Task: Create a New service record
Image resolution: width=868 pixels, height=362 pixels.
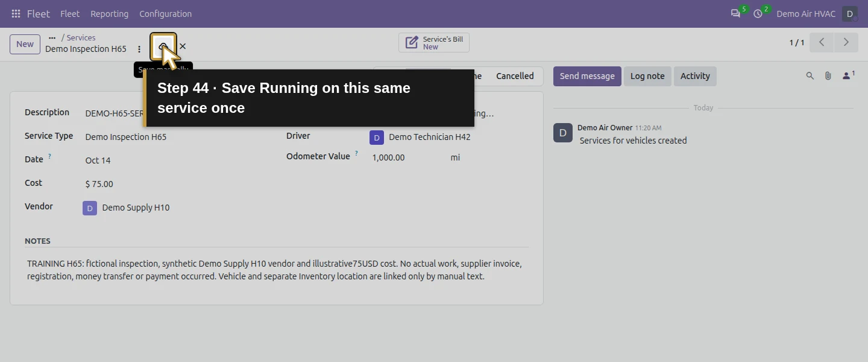Action: (x=25, y=44)
